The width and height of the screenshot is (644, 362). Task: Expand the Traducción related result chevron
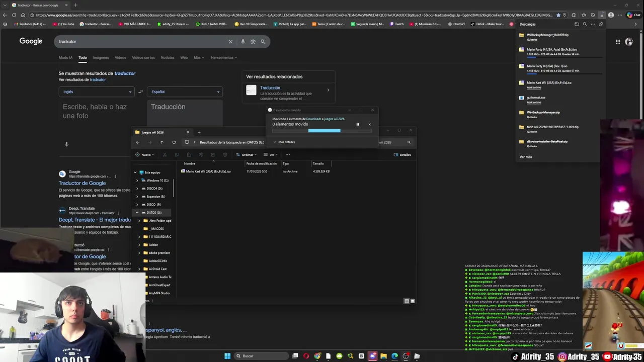(x=328, y=90)
